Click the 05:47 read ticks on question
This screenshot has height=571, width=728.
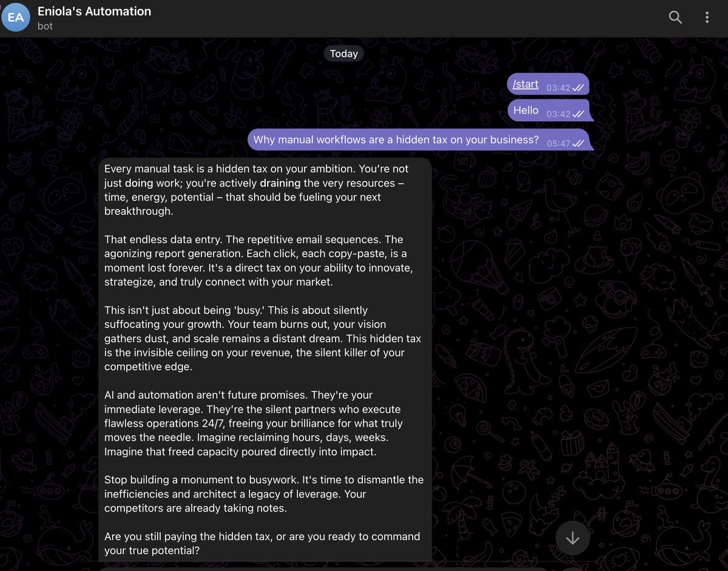[x=578, y=144]
